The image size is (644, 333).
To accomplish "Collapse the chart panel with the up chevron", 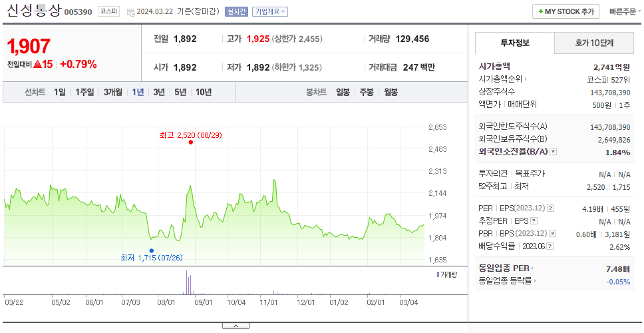I will pos(236,326).
